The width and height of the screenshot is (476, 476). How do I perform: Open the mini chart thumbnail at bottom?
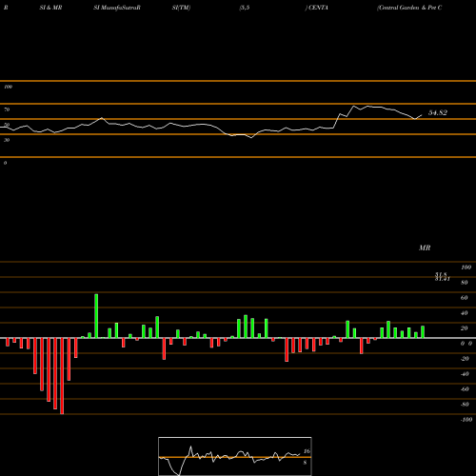pyautogui.click(x=235, y=456)
